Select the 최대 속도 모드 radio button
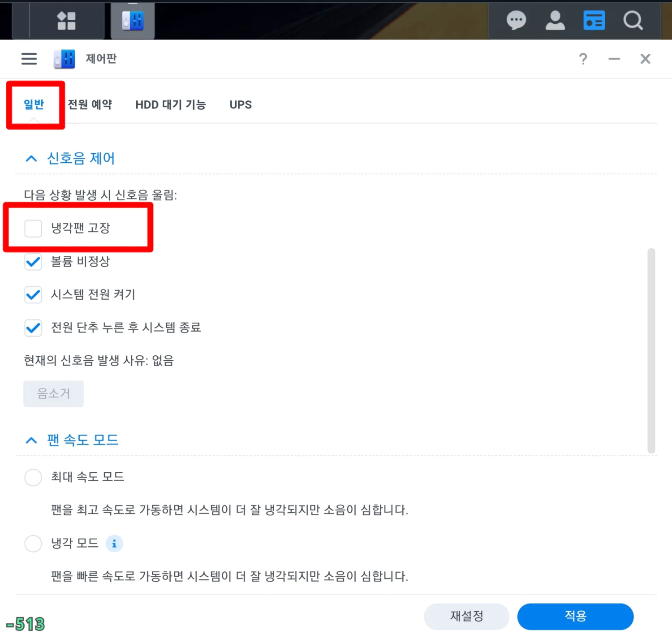 (33, 477)
